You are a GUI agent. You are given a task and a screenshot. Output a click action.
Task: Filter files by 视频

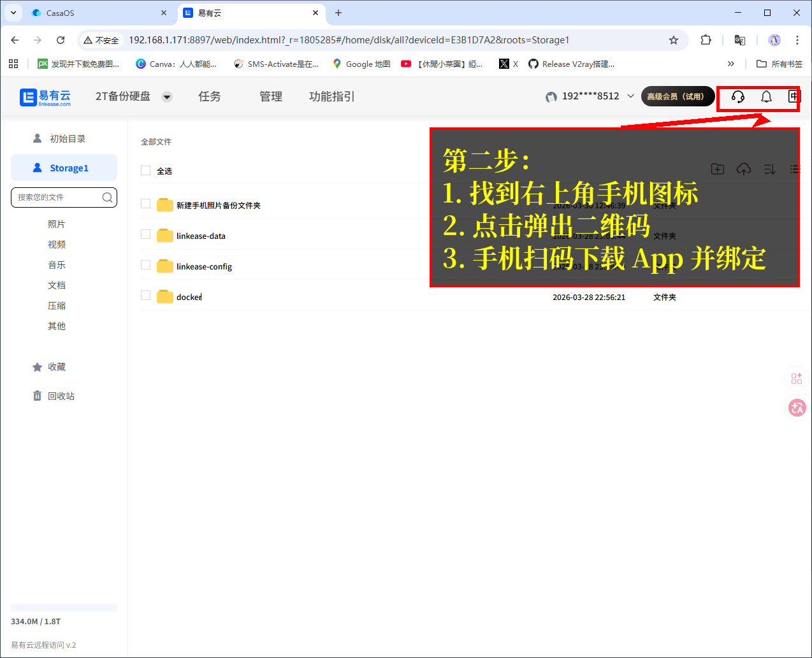[57, 245]
